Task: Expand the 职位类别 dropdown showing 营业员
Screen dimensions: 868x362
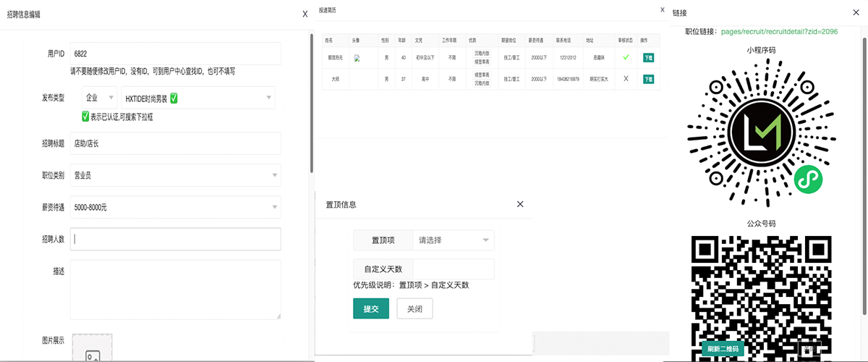Action: (x=175, y=175)
